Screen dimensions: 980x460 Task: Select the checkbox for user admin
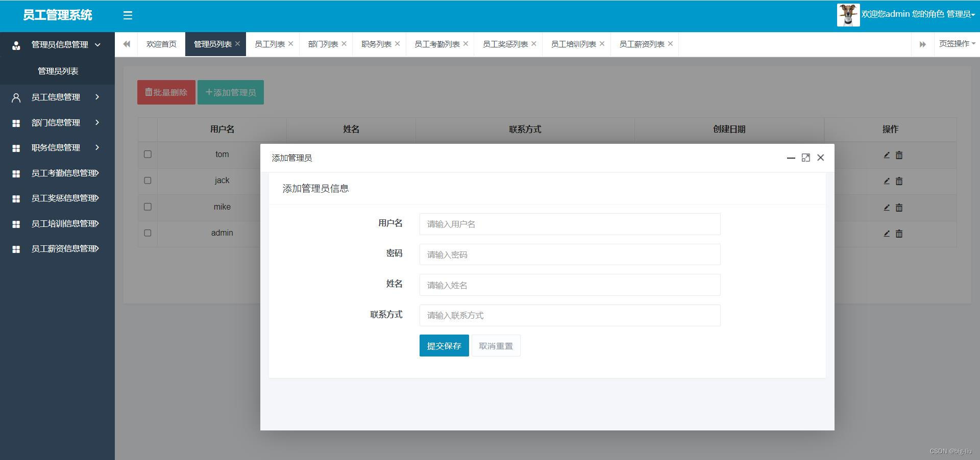click(148, 233)
